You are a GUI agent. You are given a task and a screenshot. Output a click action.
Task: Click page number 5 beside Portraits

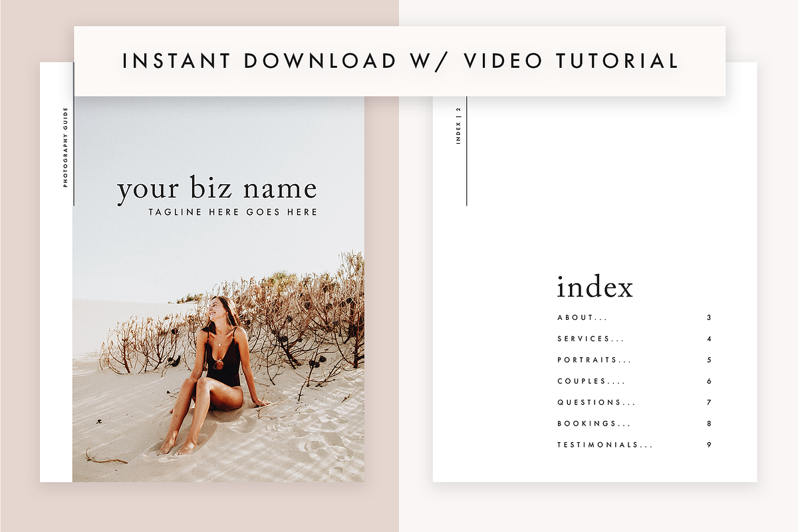tap(710, 360)
